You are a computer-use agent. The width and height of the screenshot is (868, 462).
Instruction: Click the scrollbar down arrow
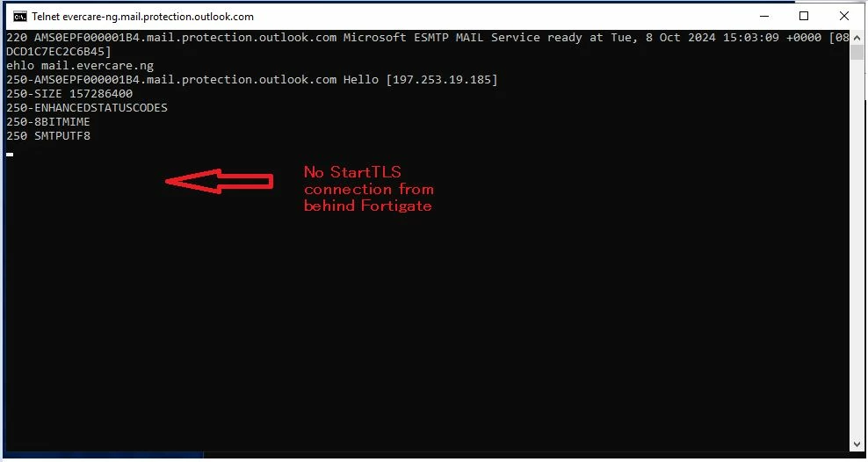pyautogui.click(x=857, y=444)
